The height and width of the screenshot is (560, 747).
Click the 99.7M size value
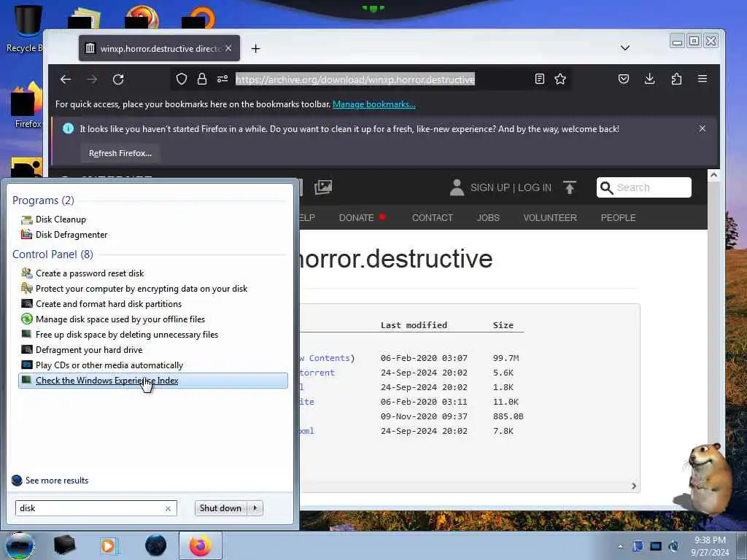[x=506, y=358]
